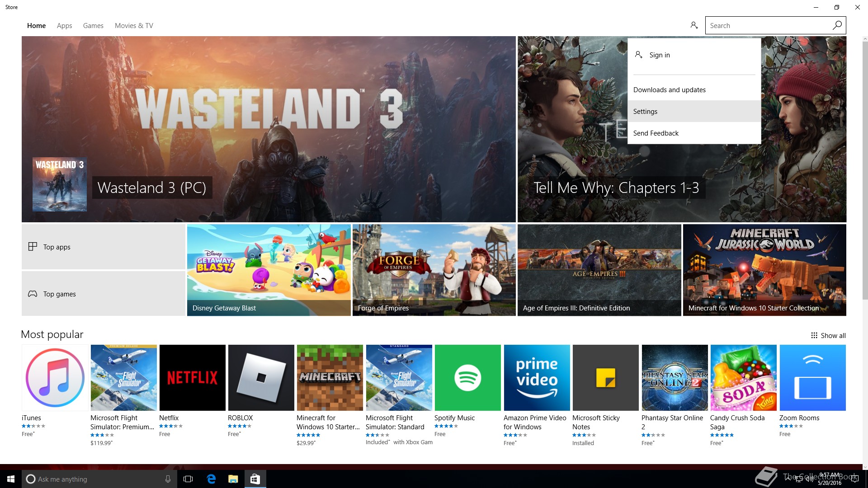Open Microsoft Flight Simulator Standard tile
Viewport: 868px width, 488px height.
(399, 378)
